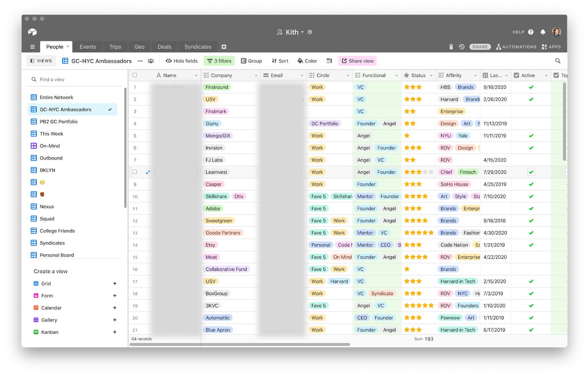Switch to the Events tab
Image resolution: width=588 pixels, height=375 pixels.
pos(88,47)
